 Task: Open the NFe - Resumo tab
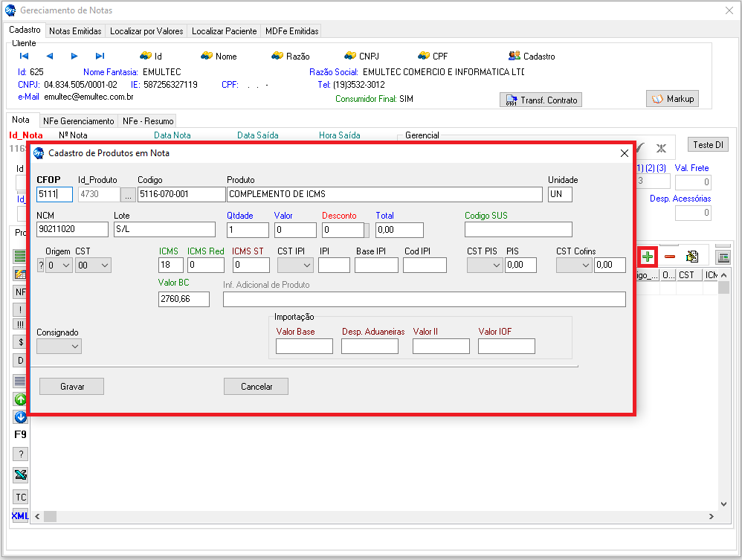click(148, 120)
